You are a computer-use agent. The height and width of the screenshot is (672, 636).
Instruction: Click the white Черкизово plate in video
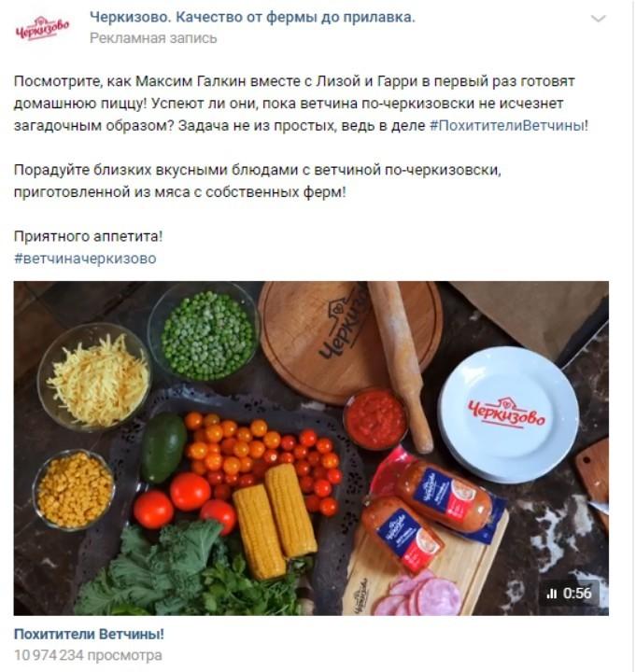508,414
